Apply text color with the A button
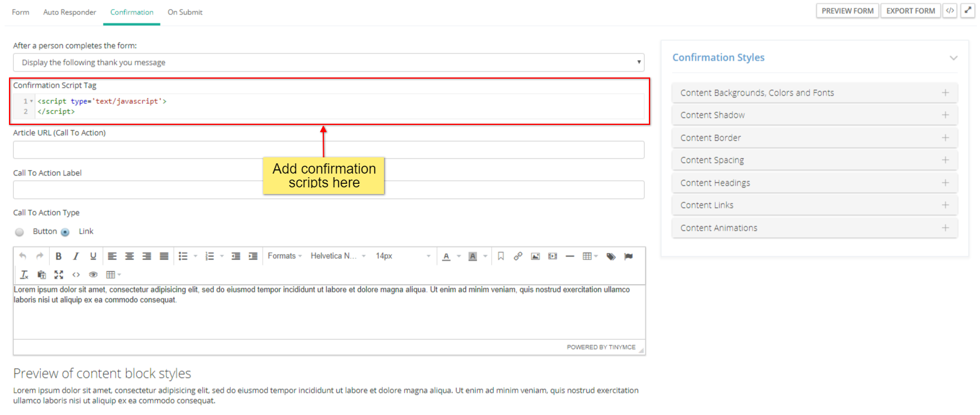 (x=446, y=256)
